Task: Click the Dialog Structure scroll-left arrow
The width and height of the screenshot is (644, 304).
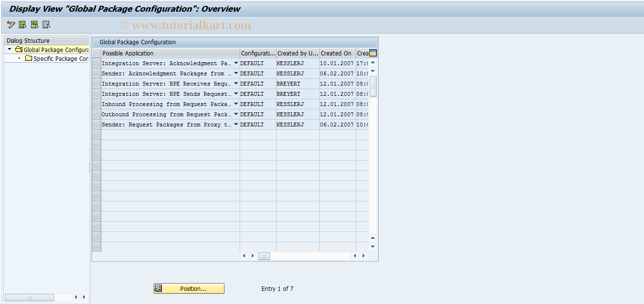Action: 76,297
